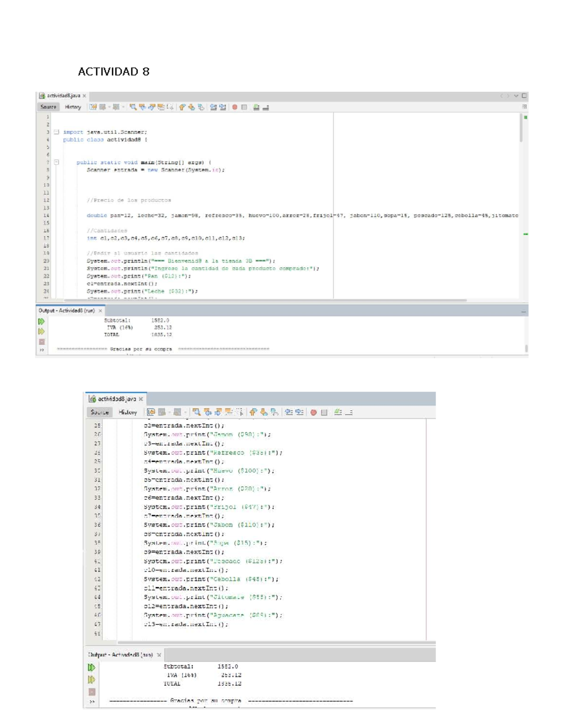Toggle Rectangular Selection in lower editor toolbar
Viewport: 563px width, 728px height.
point(239,412)
